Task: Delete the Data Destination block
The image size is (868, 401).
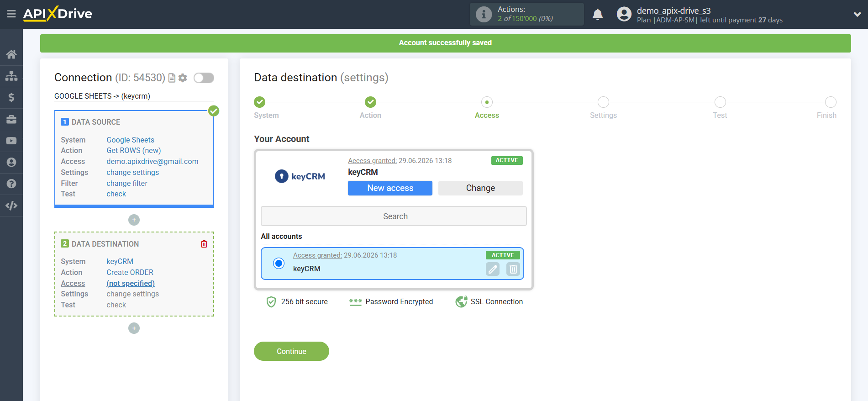Action: [x=204, y=244]
